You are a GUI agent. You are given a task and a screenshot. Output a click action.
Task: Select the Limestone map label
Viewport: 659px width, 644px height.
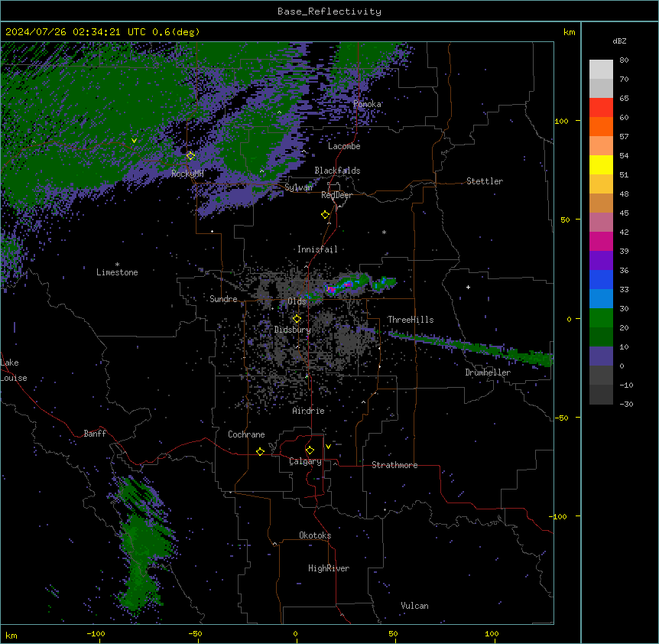tap(117, 272)
